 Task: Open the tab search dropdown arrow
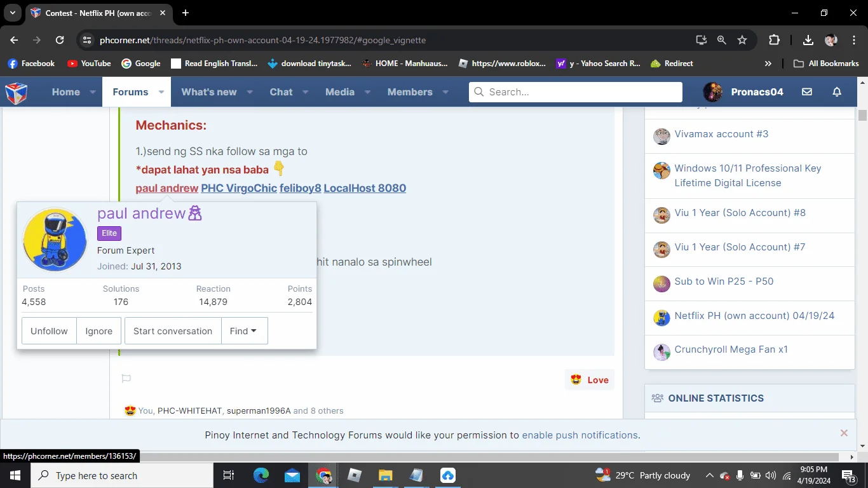pyautogui.click(x=12, y=13)
